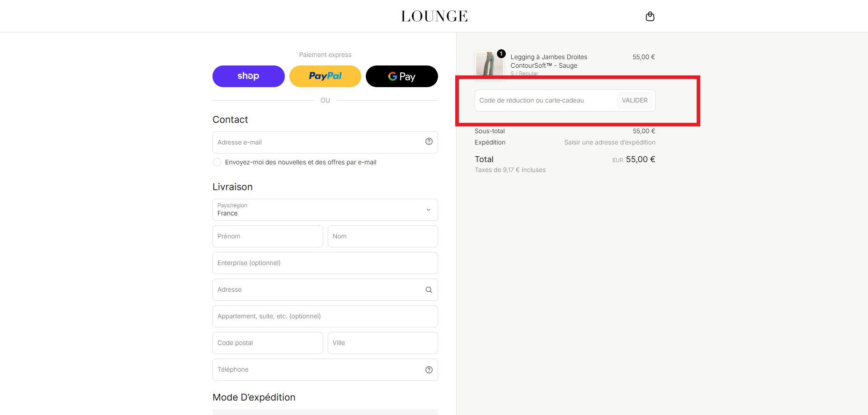Click VALIDER to apply discount code
The width and height of the screenshot is (868, 415).
click(634, 100)
